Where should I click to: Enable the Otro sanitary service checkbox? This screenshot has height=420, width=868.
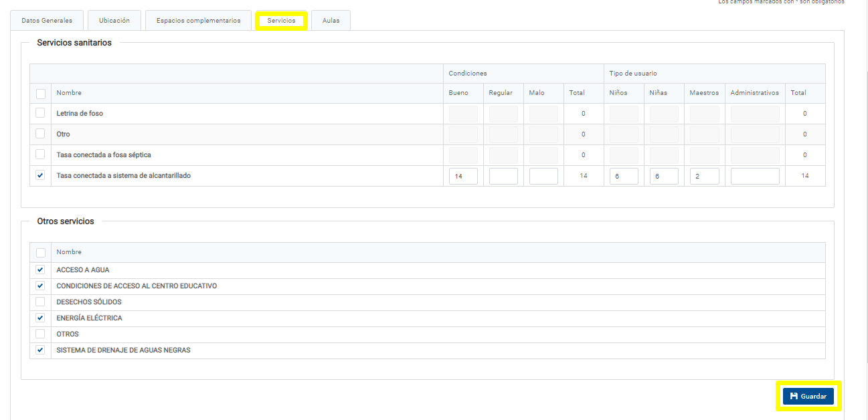coord(40,134)
